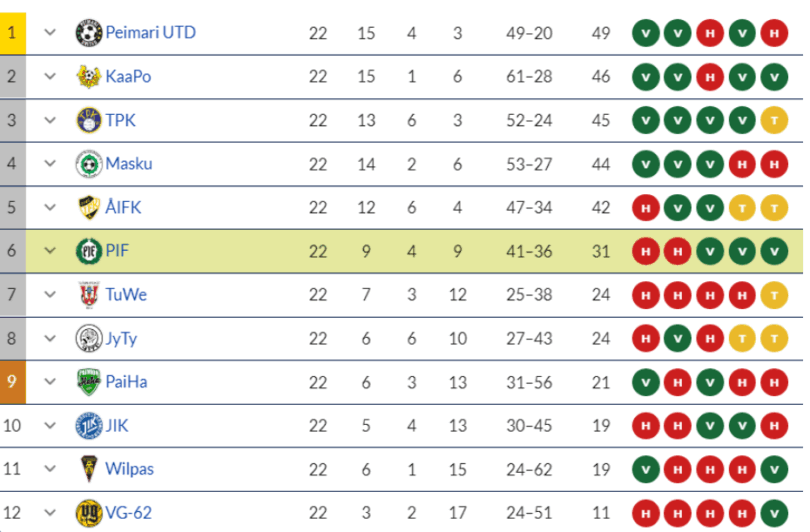Click PIF's most recent green V result
The image size is (810, 532).
pyautogui.click(x=774, y=251)
